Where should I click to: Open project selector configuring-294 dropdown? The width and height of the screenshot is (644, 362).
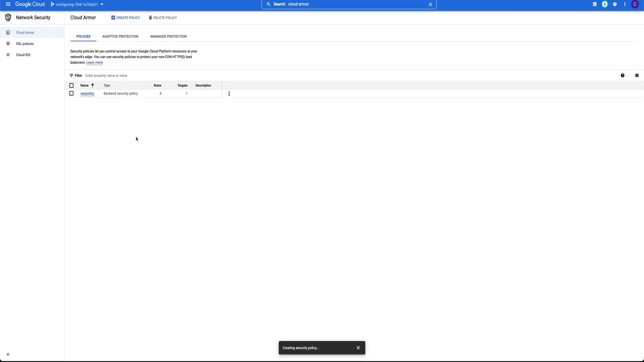(77, 4)
